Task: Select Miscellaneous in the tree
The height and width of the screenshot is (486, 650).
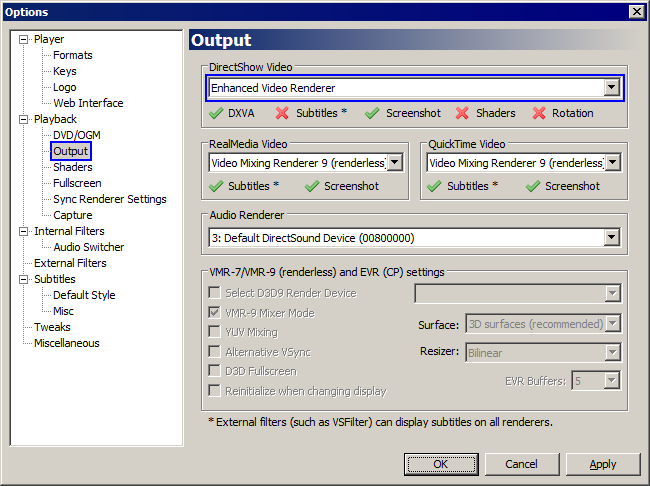Action: pyautogui.click(x=67, y=343)
